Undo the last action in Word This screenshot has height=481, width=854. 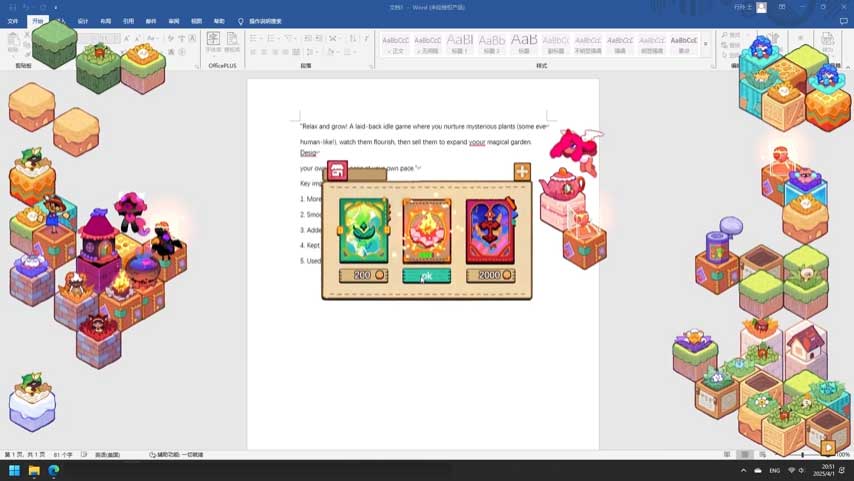(x=26, y=7)
